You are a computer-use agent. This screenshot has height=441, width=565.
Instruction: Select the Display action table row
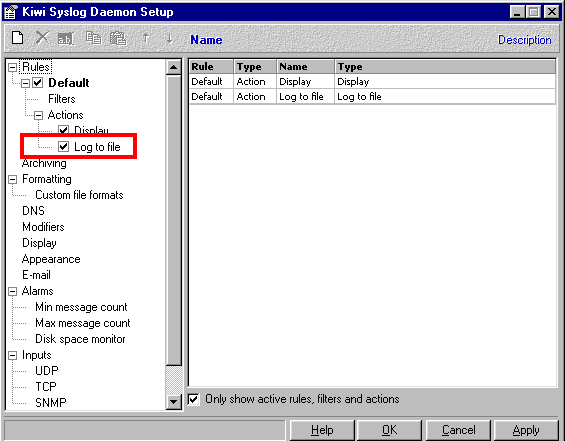click(372, 81)
